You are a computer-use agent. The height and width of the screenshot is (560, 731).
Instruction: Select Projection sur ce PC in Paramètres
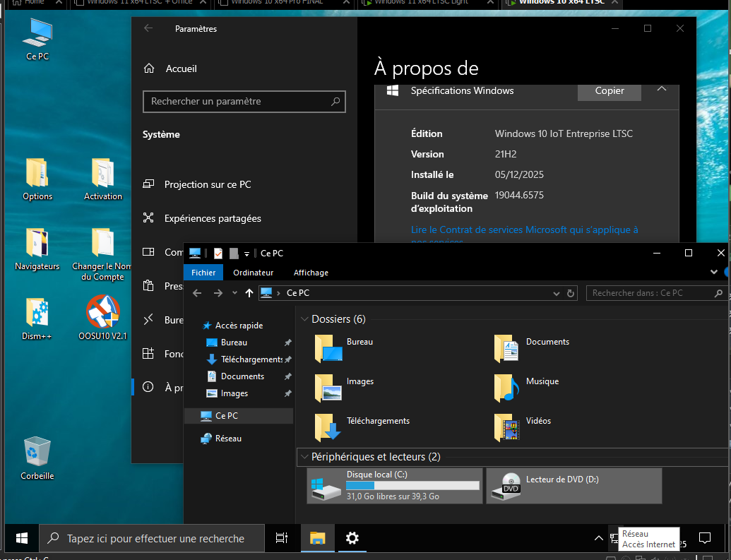coord(208,184)
